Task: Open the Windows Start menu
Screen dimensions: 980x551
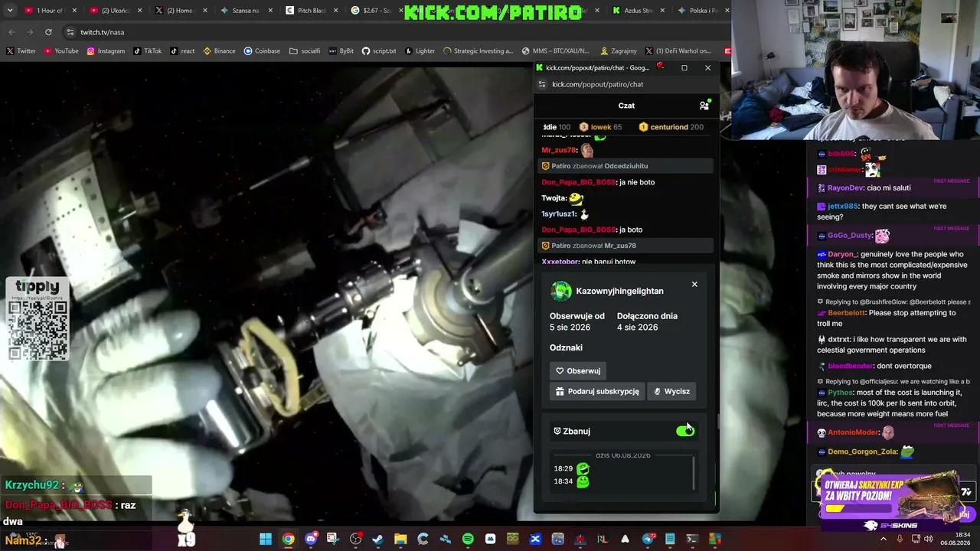Action: pyautogui.click(x=265, y=540)
